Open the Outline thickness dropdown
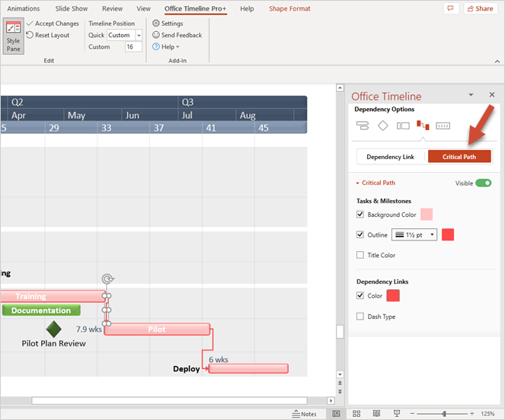 click(414, 235)
